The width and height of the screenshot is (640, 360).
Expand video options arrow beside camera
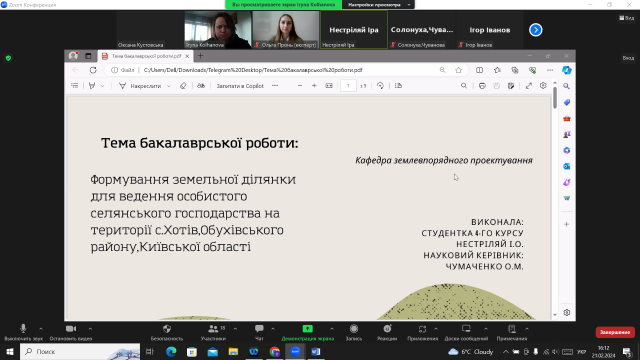[90, 329]
